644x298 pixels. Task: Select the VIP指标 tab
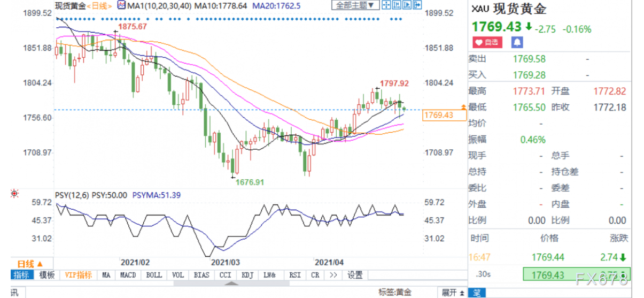[x=77, y=275]
